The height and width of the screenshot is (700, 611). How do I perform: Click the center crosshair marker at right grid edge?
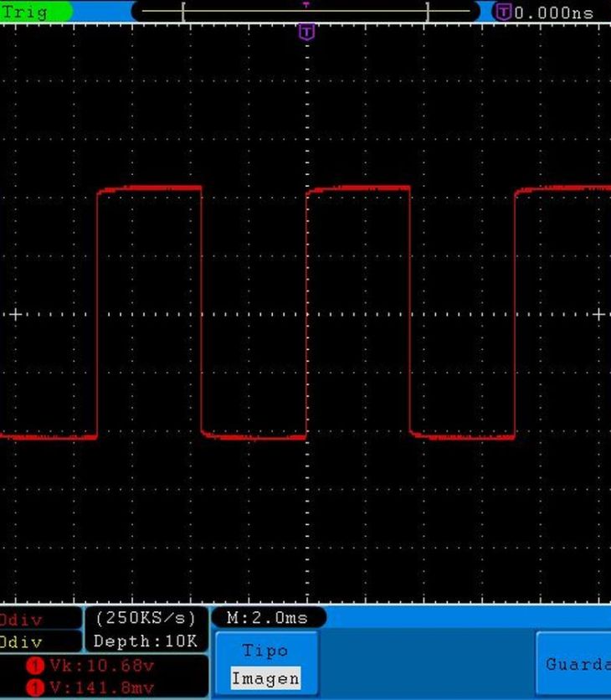tap(598, 315)
